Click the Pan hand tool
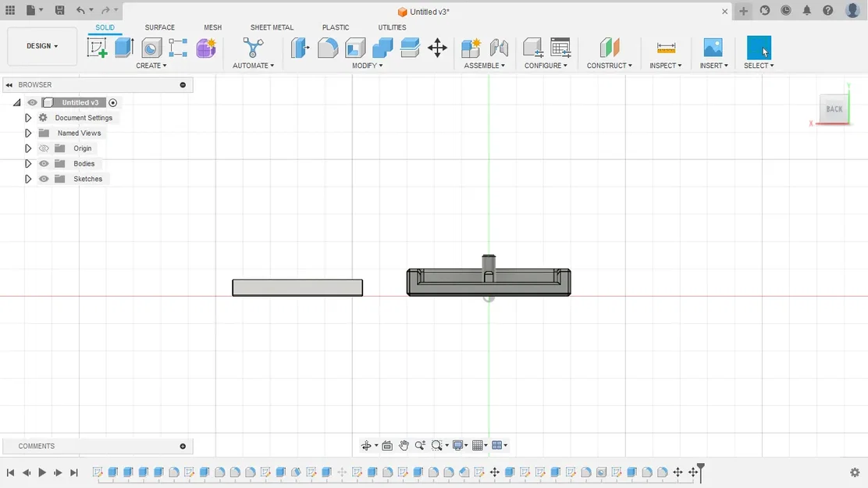 click(404, 445)
